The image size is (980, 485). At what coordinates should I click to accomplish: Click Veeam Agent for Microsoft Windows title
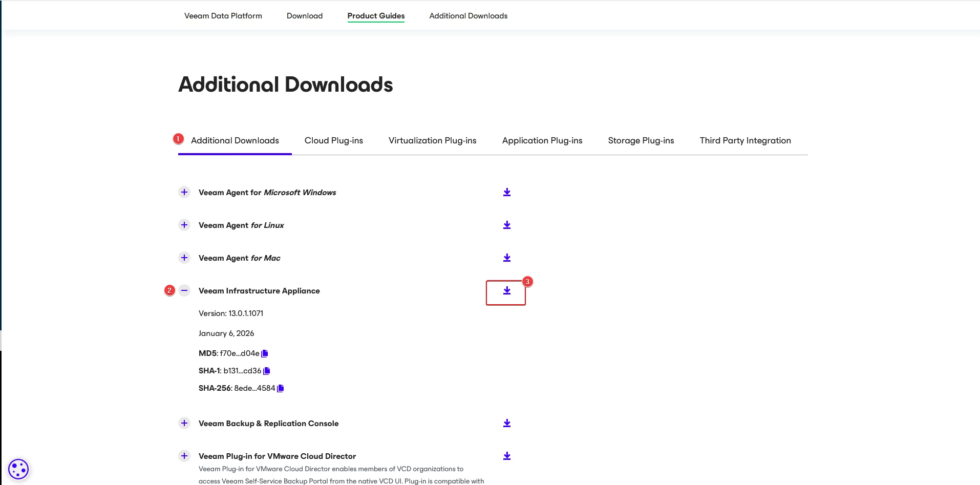click(267, 193)
